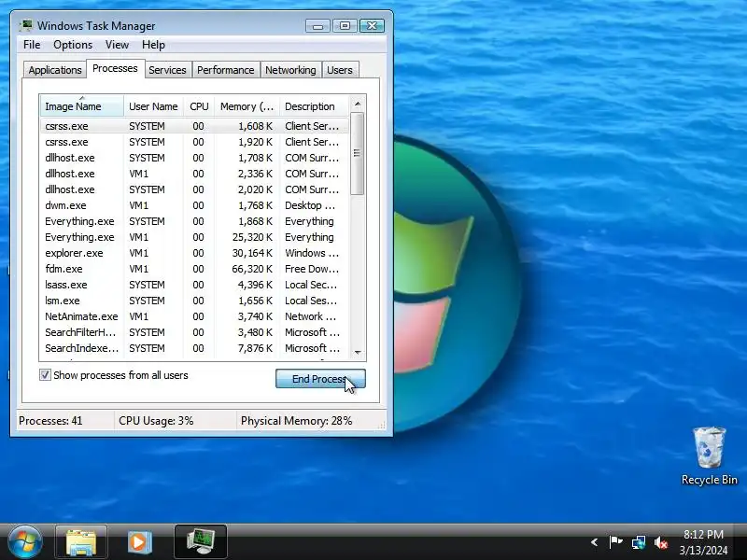The height and width of the screenshot is (560, 747).
Task: Click the End Process button
Action: (320, 379)
